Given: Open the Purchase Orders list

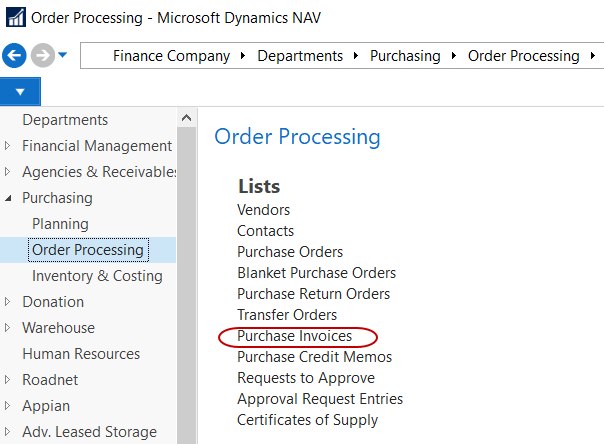Looking at the screenshot, I should [290, 252].
